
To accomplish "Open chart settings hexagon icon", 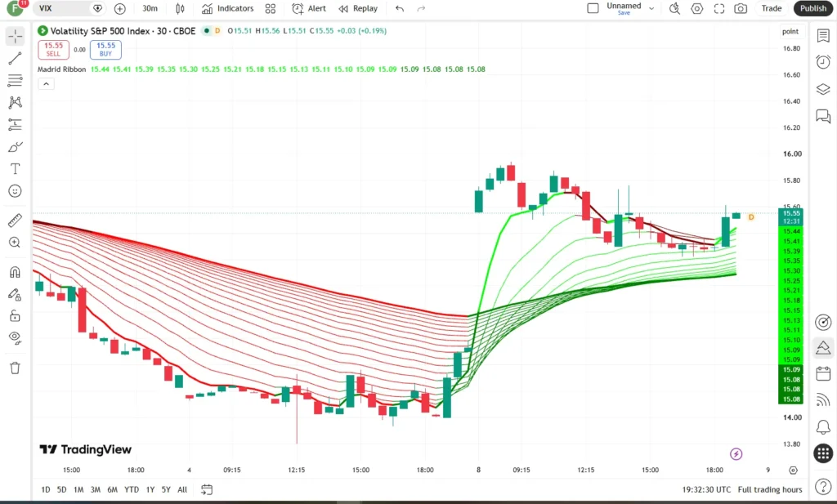I will pyautogui.click(x=696, y=8).
